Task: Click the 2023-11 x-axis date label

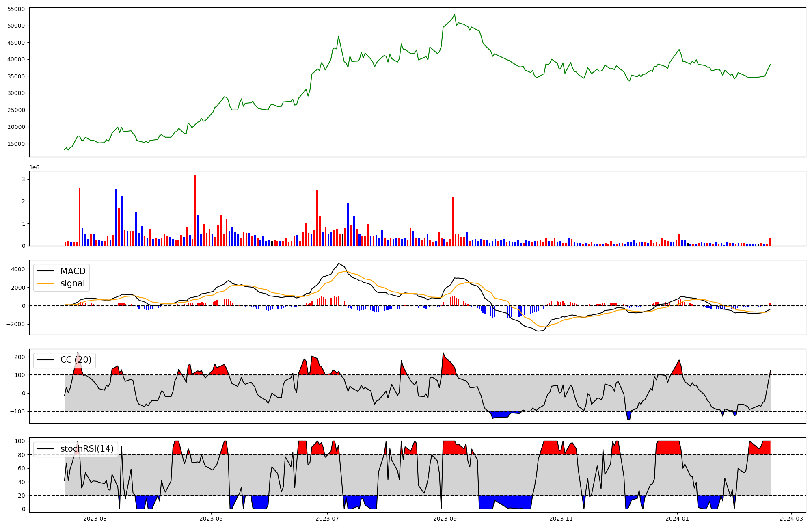Action: click(x=561, y=519)
